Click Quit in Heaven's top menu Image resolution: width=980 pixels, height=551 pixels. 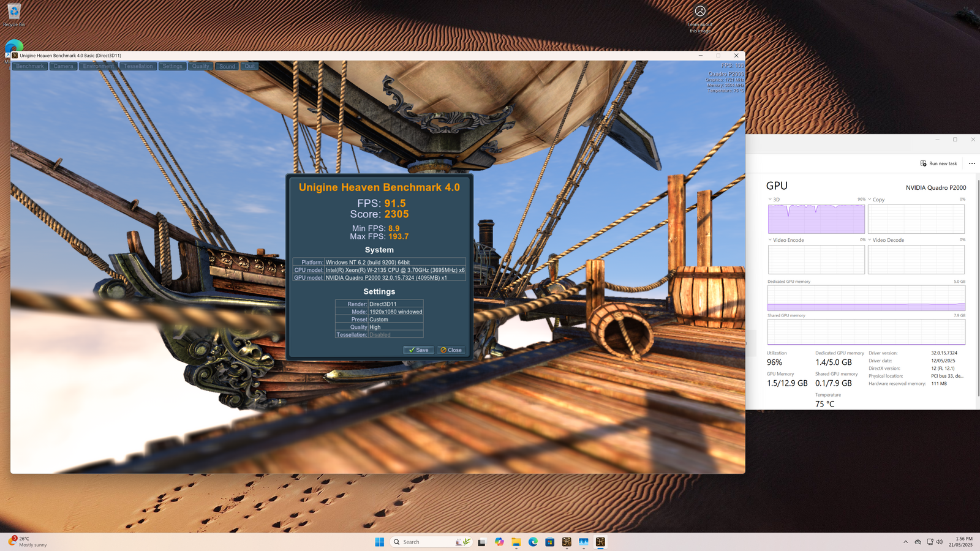249,66
